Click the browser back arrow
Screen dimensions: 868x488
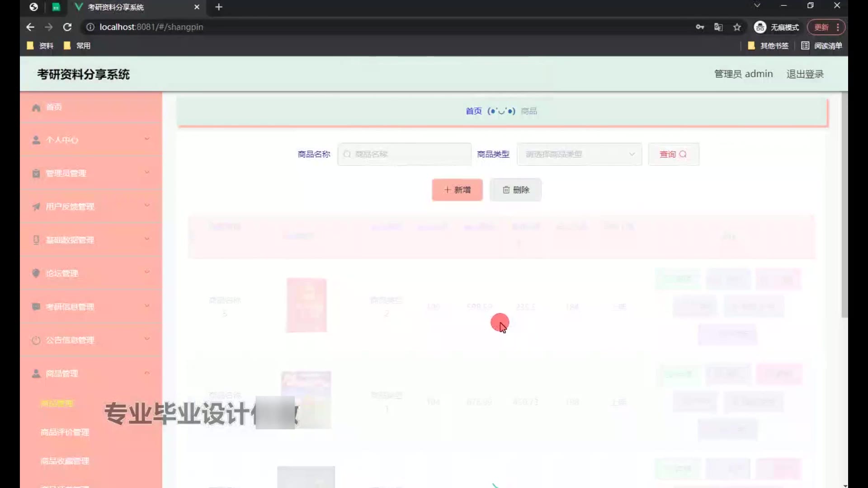tap(30, 27)
